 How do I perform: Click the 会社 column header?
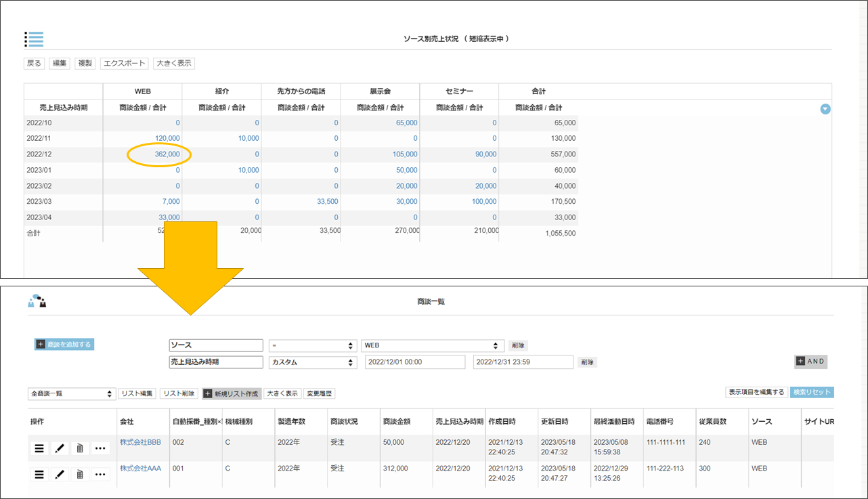(127, 422)
